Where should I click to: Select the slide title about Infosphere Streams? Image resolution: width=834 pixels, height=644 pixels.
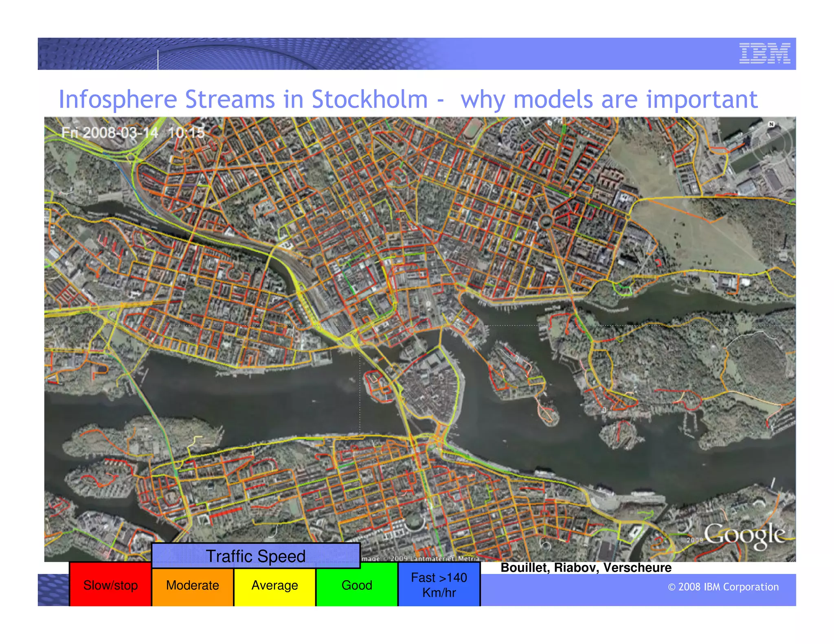(408, 99)
